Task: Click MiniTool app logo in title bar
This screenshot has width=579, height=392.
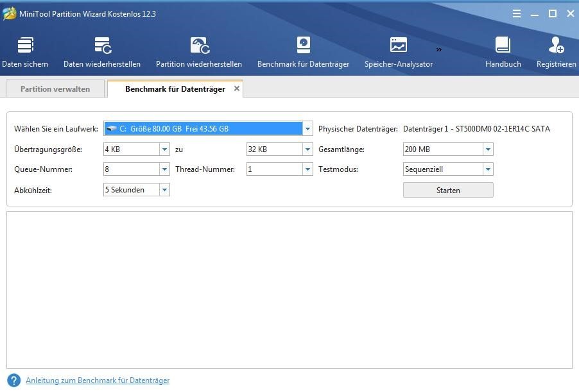Action: [9, 13]
